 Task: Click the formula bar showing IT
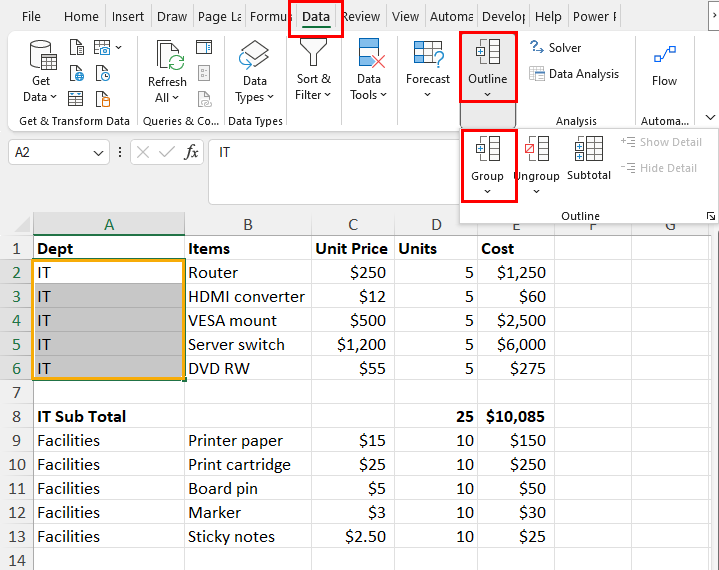334,172
